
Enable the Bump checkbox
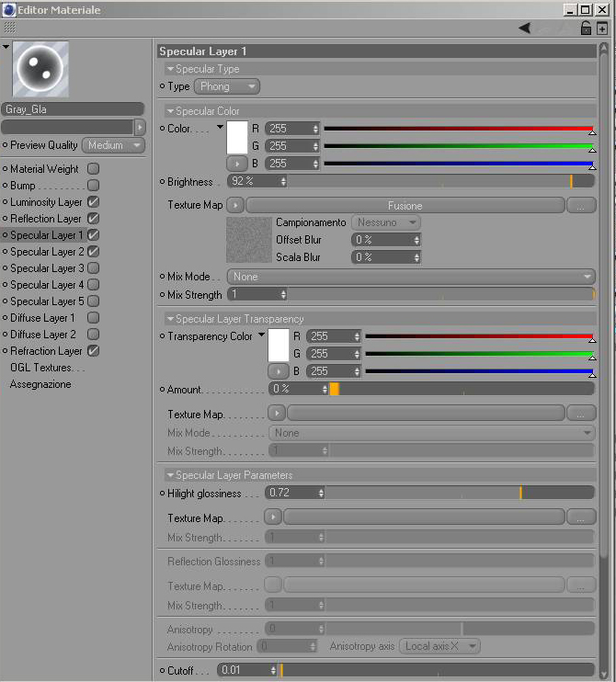(93, 186)
